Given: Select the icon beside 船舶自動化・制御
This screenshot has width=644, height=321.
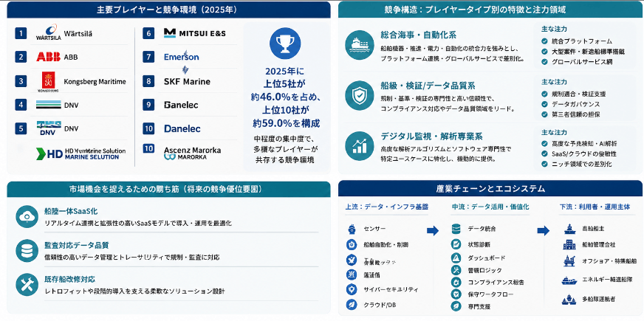Looking at the screenshot, I should (x=351, y=245).
